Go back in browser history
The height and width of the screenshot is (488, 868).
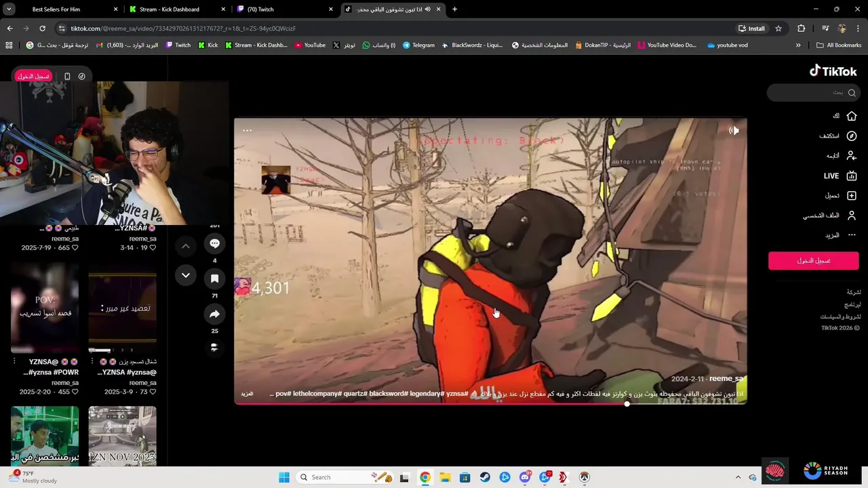[9, 28]
